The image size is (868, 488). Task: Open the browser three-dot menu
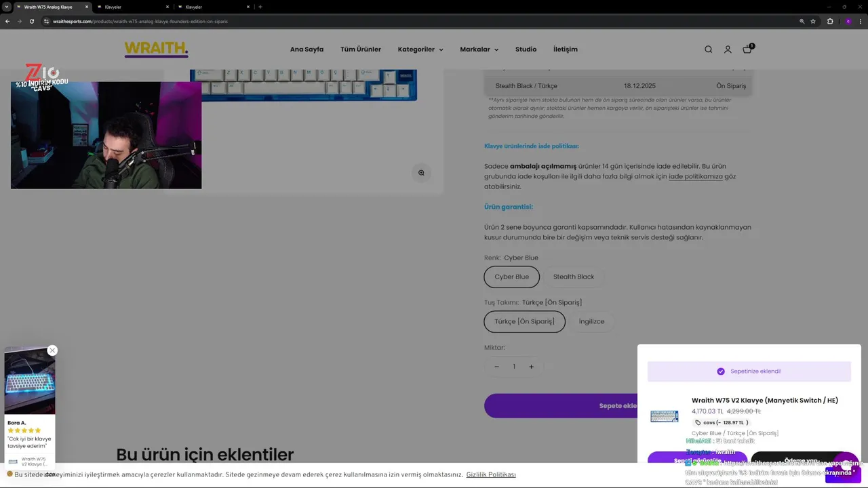(861, 21)
